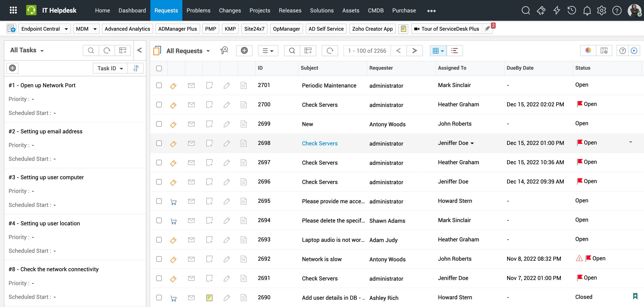This screenshot has height=307, width=644.
Task: Toggle task sort order arrow icon
Action: pos(136,68)
